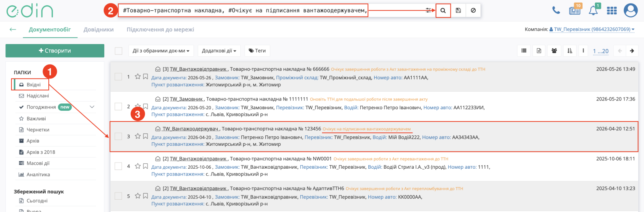Click the search magnifier button

[x=443, y=10]
